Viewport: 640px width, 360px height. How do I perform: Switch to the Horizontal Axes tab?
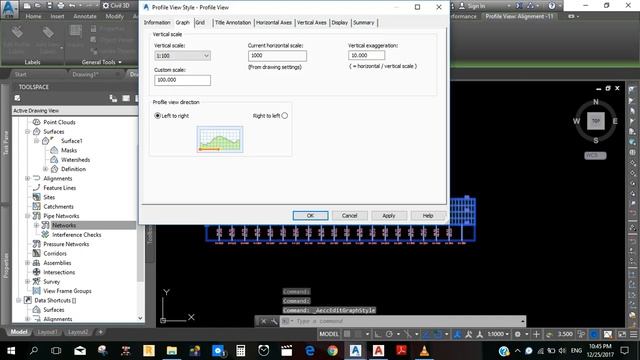tap(274, 22)
